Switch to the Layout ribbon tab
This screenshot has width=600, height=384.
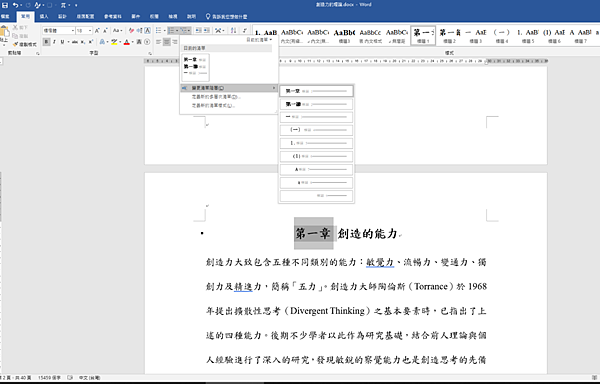tap(85, 16)
